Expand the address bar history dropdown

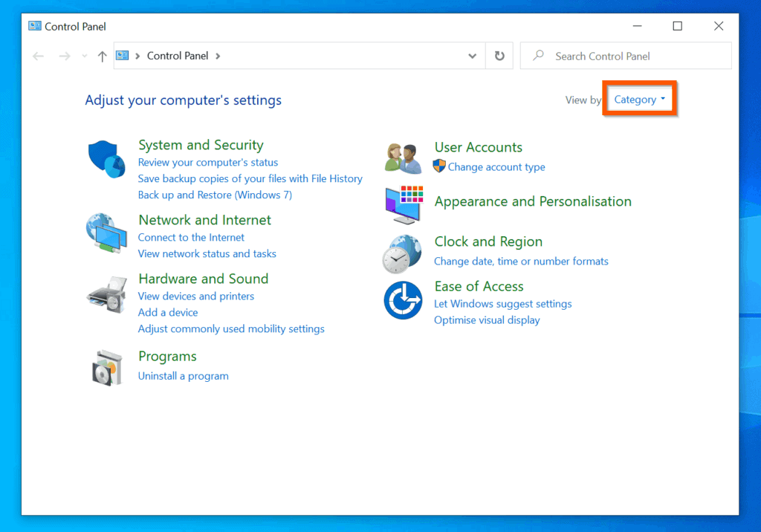tap(472, 56)
